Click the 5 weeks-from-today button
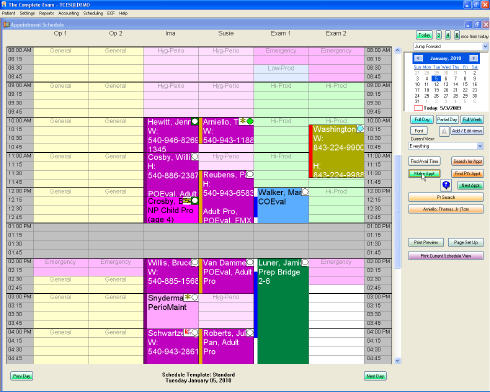Screen dimensions: 490x392 [457, 35]
